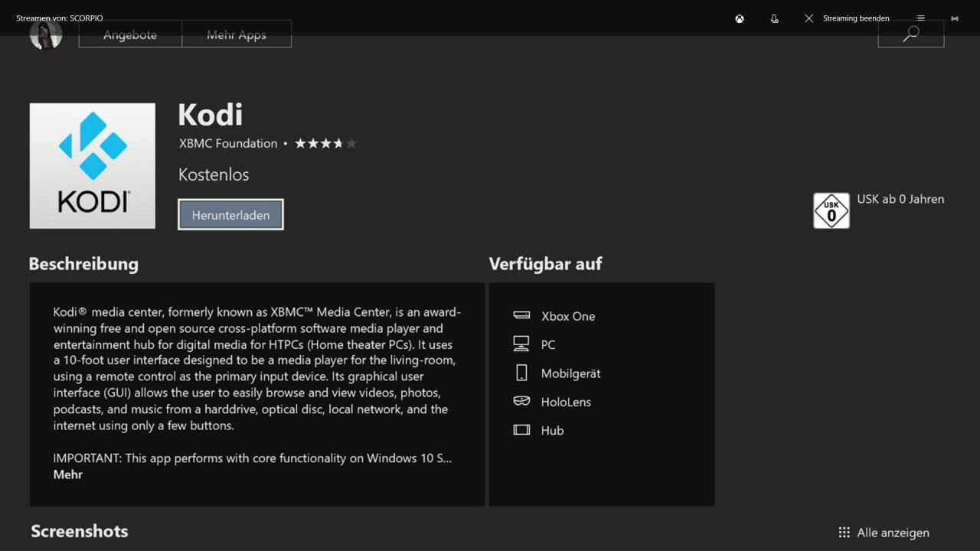Click the Xbox logo icon in streaming bar
This screenshot has height=551, width=980.
coord(740,18)
